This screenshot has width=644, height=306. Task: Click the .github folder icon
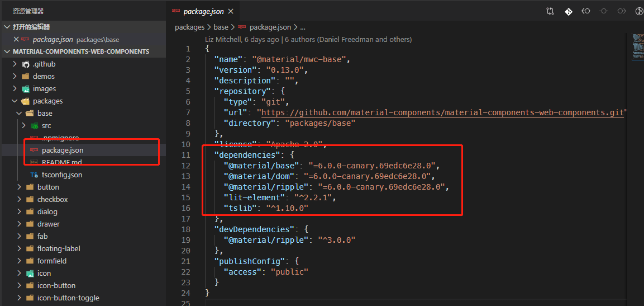tap(25, 64)
